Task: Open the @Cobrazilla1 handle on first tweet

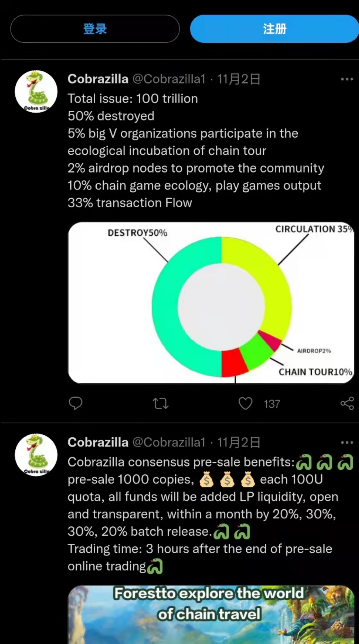Action: 169,79
